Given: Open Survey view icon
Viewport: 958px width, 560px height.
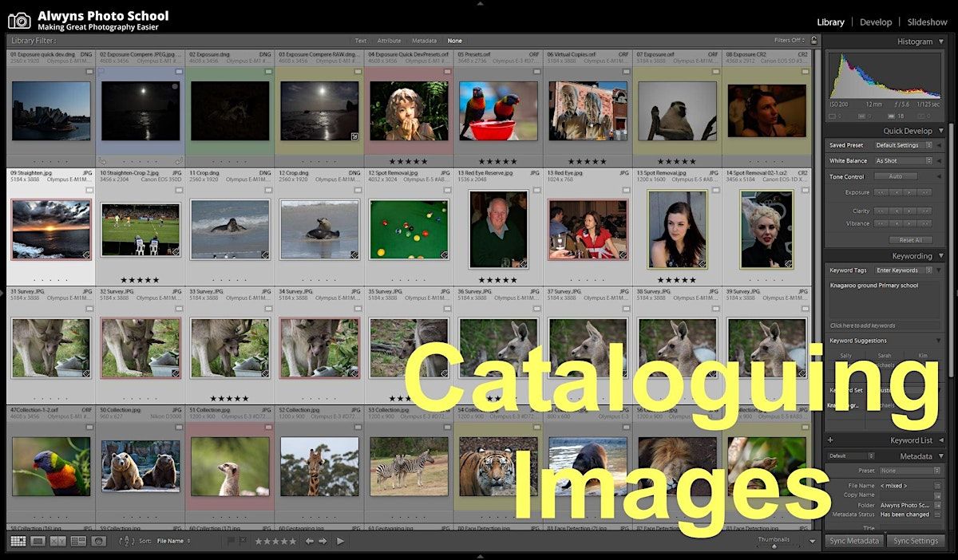Looking at the screenshot, I should 77,541.
